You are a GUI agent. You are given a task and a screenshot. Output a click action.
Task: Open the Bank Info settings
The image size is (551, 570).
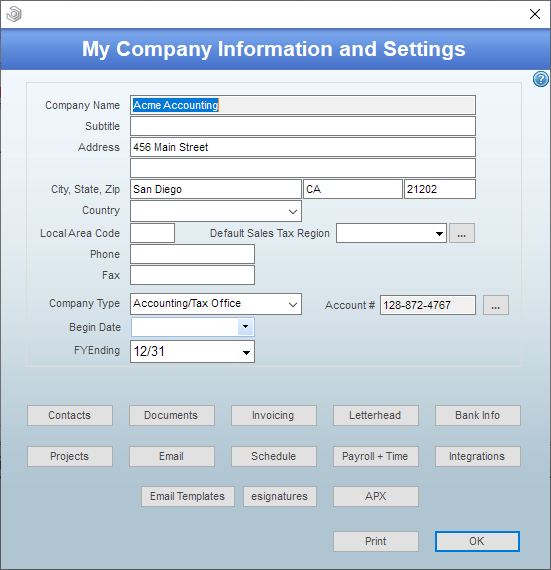478,416
